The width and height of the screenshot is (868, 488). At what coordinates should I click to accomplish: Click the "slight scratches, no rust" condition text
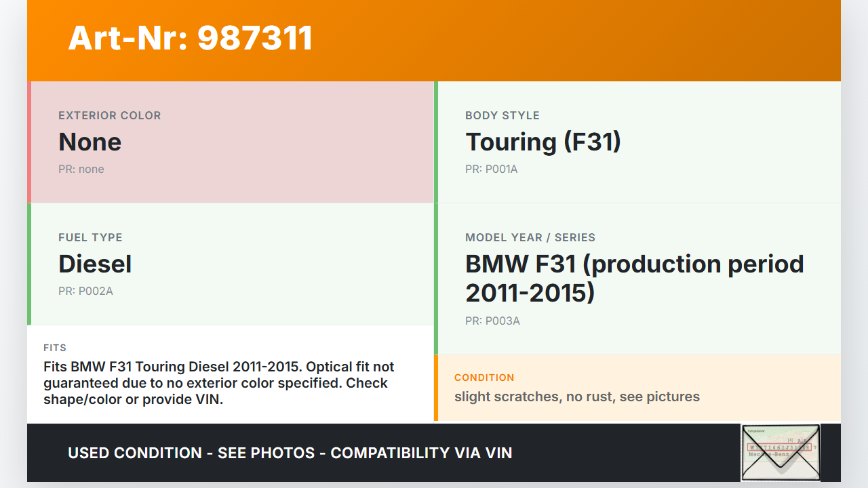click(x=577, y=396)
